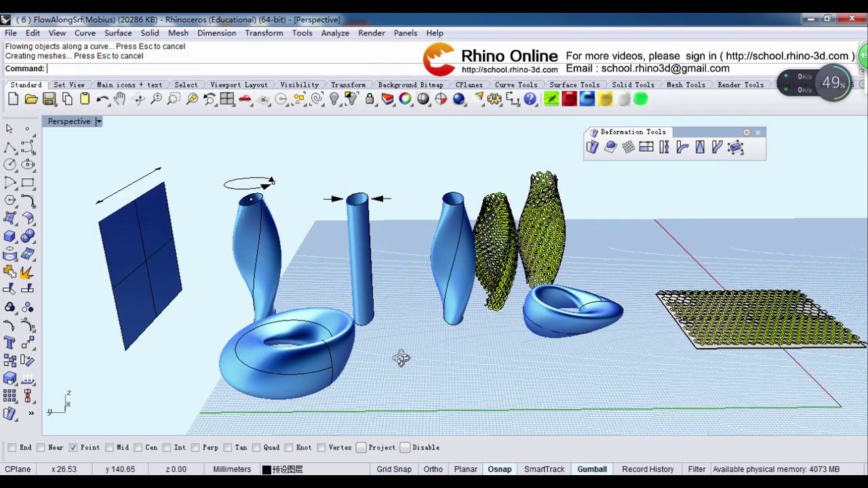The width and height of the screenshot is (868, 488).
Task: Click the New file icon
Action: [x=14, y=100]
